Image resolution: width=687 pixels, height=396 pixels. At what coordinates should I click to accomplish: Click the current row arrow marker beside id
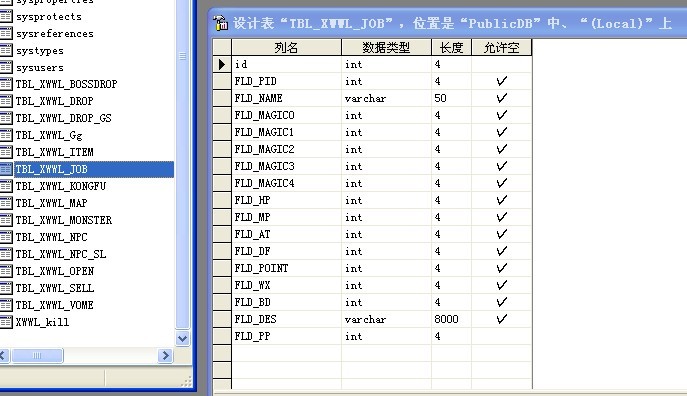click(222, 64)
